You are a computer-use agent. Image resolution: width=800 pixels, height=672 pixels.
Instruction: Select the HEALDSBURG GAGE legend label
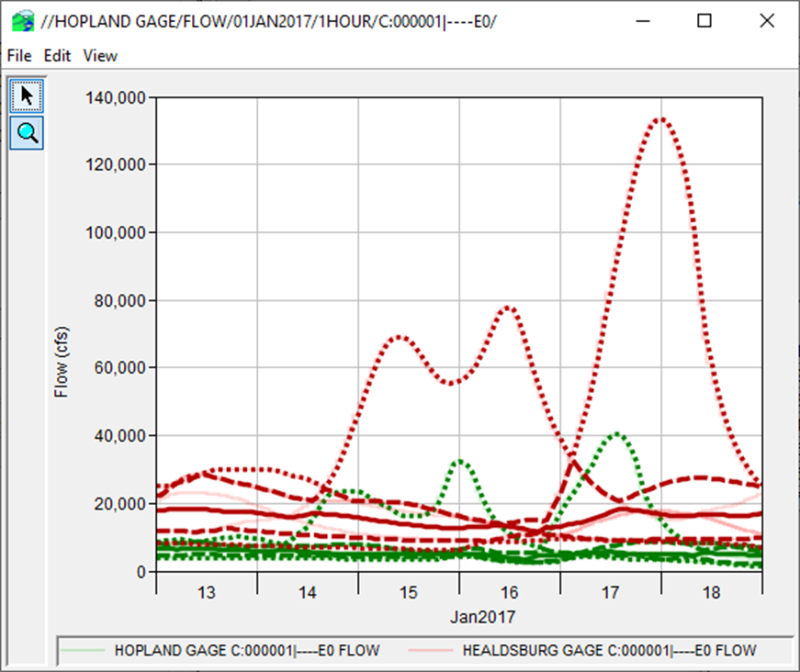pos(609,650)
